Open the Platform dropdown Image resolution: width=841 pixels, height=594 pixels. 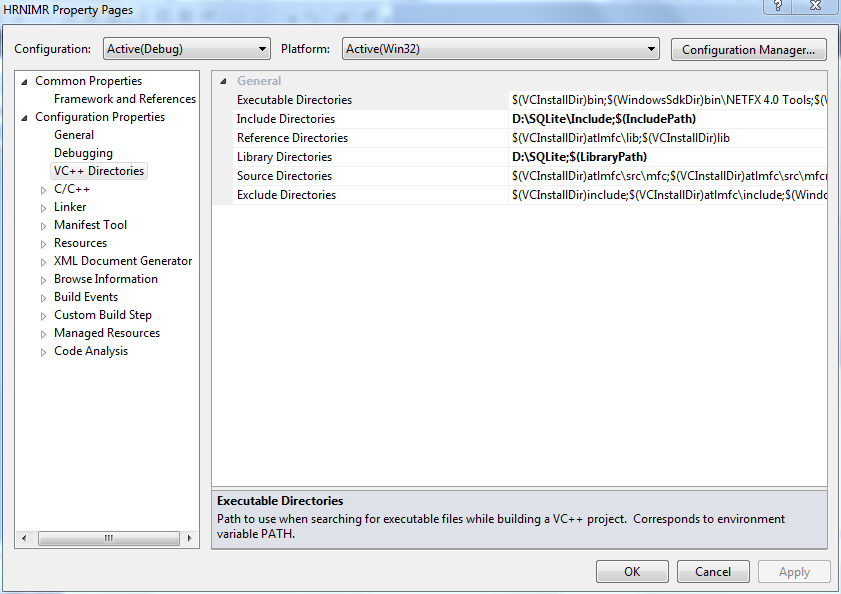click(651, 48)
